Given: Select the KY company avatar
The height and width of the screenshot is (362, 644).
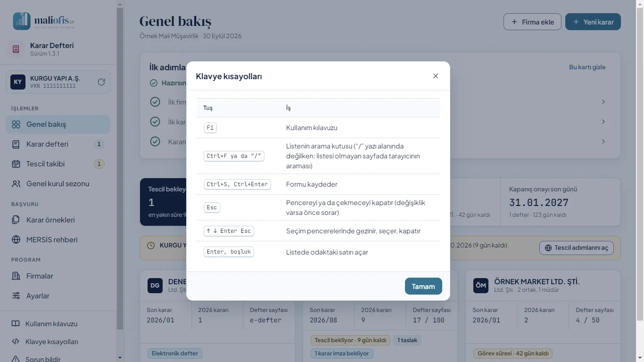Looking at the screenshot, I should (18, 82).
